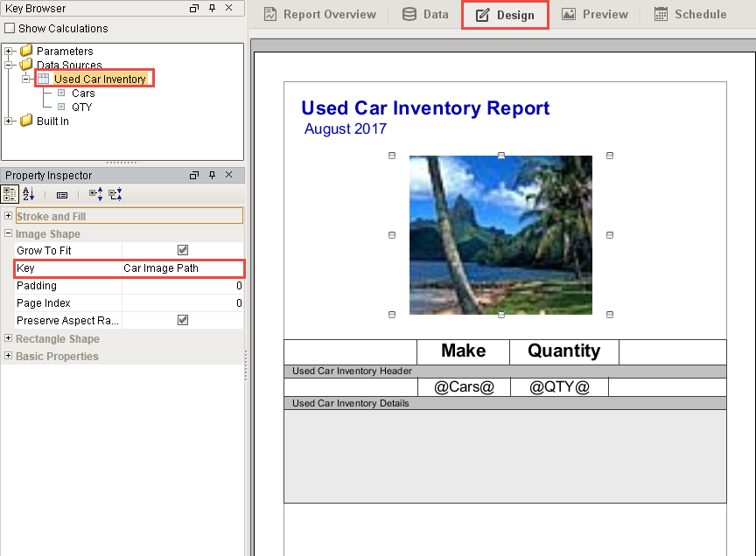
Task: Pin the Property Inspector panel
Action: tap(212, 176)
